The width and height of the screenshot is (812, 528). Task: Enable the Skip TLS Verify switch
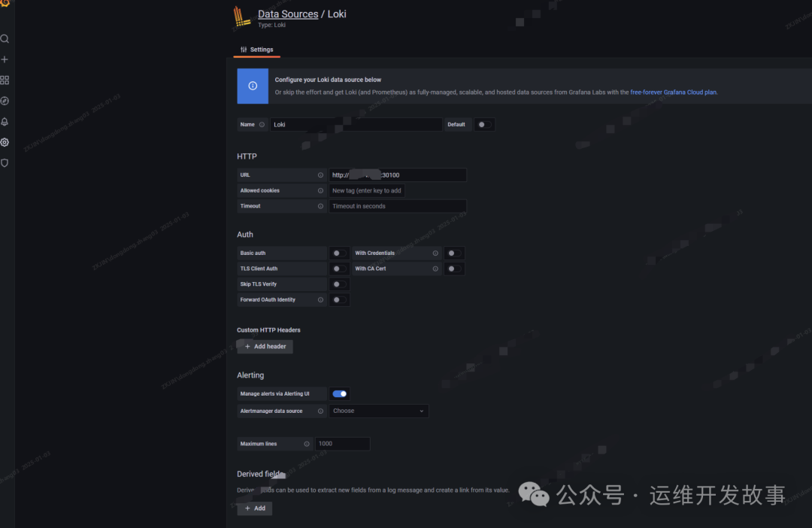339,284
